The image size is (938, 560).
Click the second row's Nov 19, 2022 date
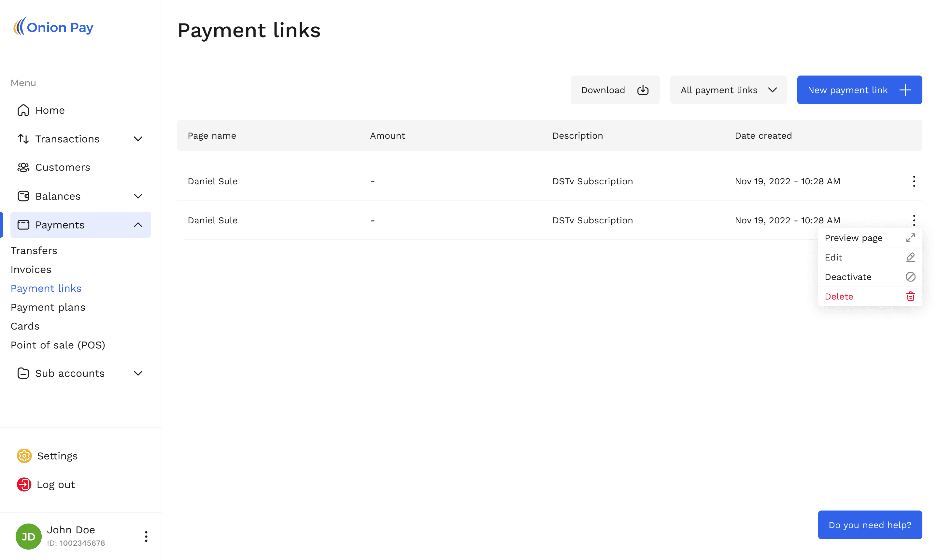coord(788,220)
